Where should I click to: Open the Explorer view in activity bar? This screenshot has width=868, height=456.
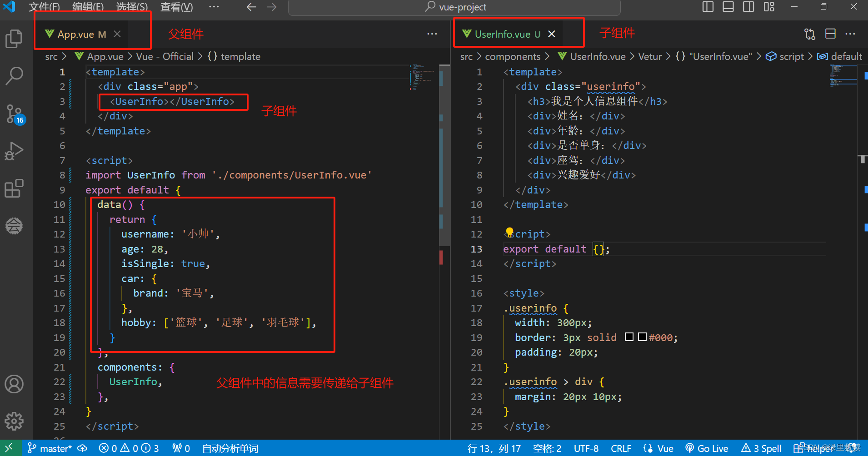tap(14, 39)
